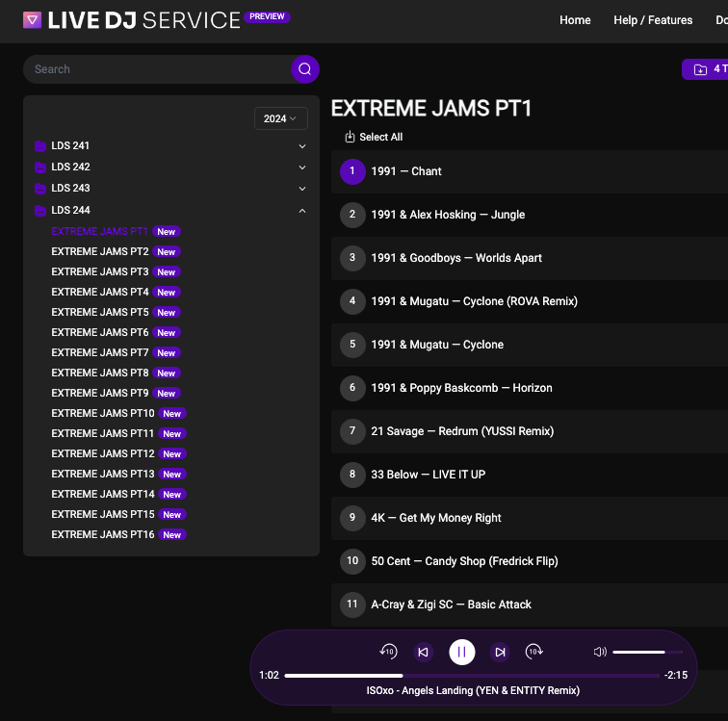Click the download folder icon button
The image size is (728, 721).
700,69
